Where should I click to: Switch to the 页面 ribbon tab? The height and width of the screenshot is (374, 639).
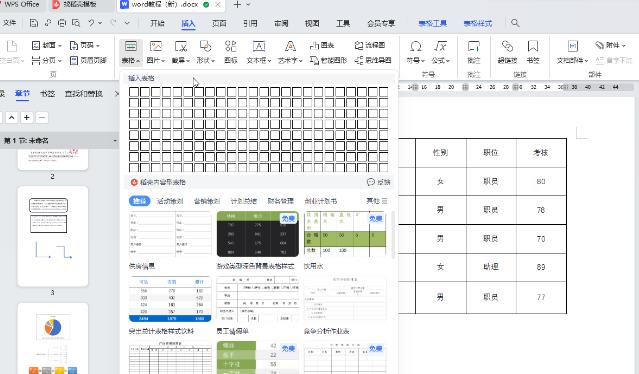pos(219,23)
